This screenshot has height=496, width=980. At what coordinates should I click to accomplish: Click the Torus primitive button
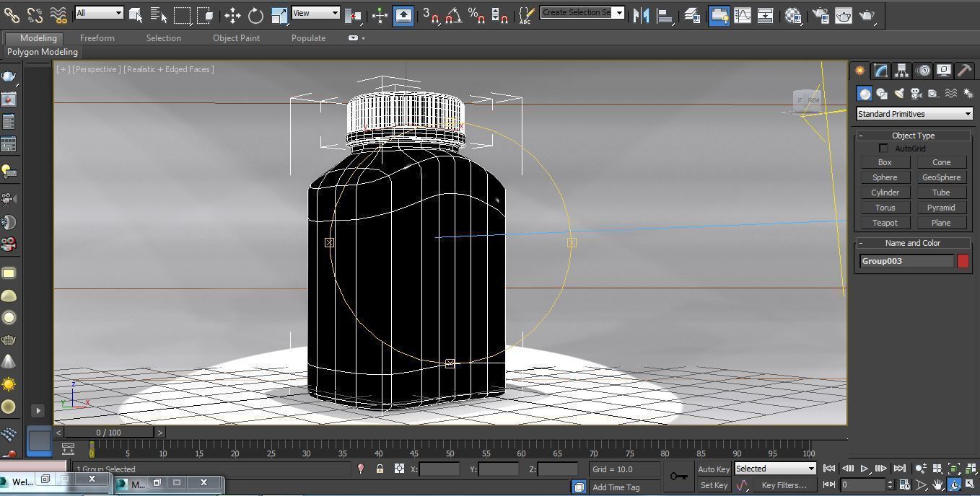pyautogui.click(x=885, y=208)
